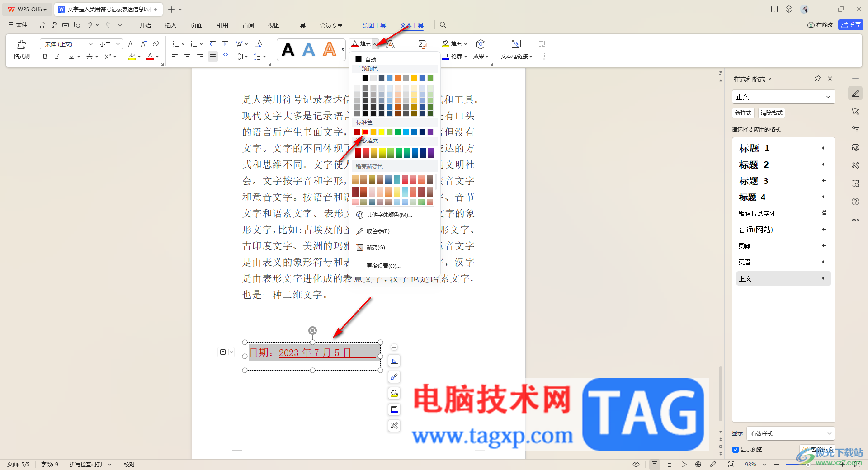Image resolution: width=868 pixels, height=470 pixels.
Task: Click the 3D Effects (效果) cube icon
Action: coord(481,44)
